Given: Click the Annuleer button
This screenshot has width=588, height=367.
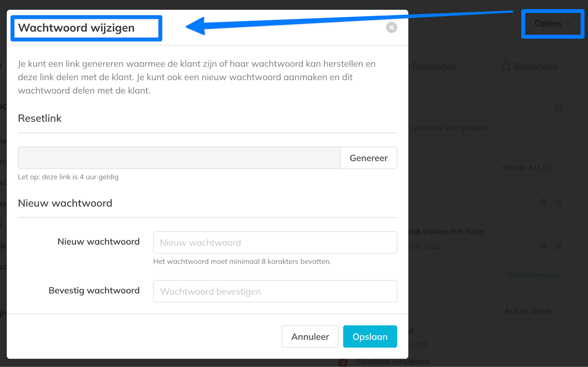Looking at the screenshot, I should [310, 336].
